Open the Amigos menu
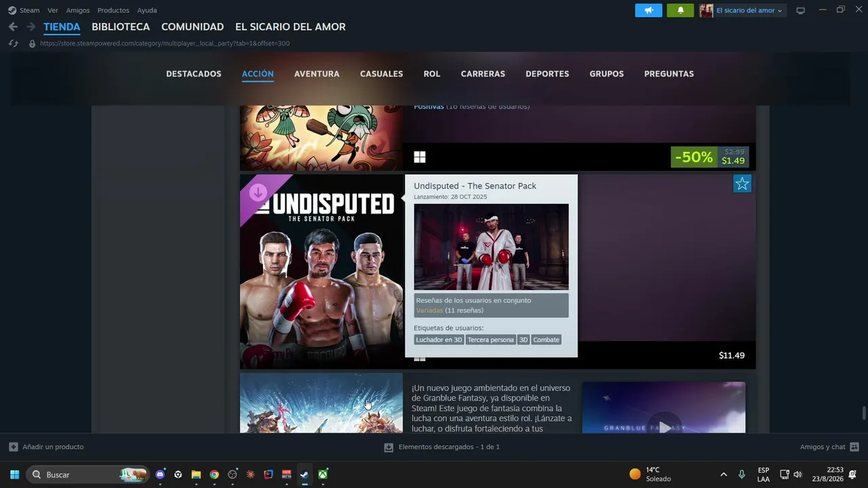The height and width of the screenshot is (488, 868). [x=78, y=10]
